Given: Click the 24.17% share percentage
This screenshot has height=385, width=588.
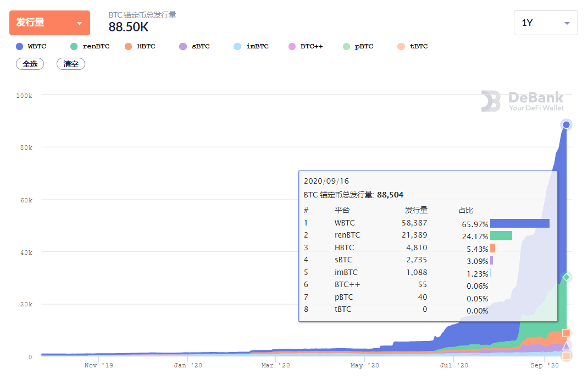Looking at the screenshot, I should coord(475,237).
